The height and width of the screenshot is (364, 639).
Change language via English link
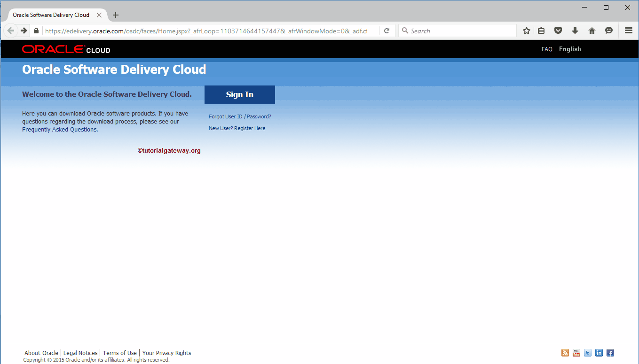(x=570, y=49)
